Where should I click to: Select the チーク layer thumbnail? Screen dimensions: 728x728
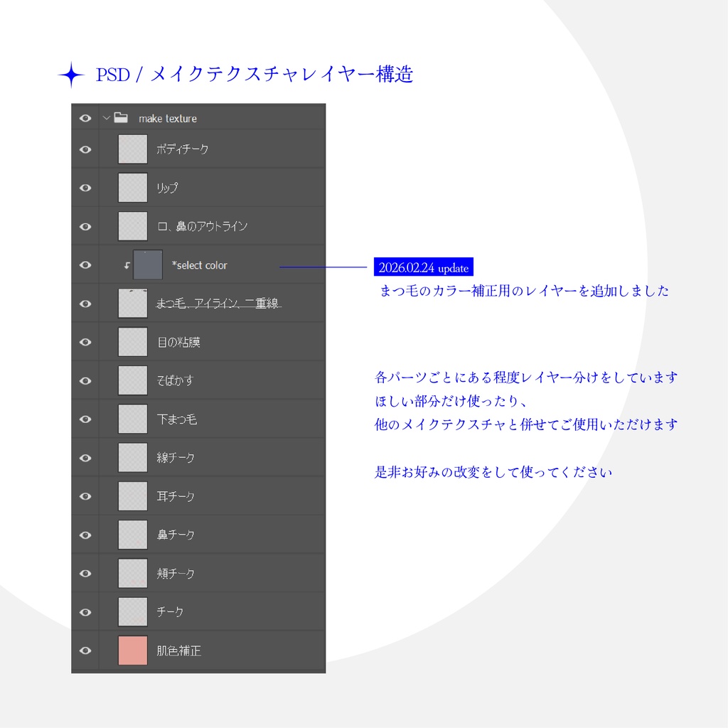point(133,611)
